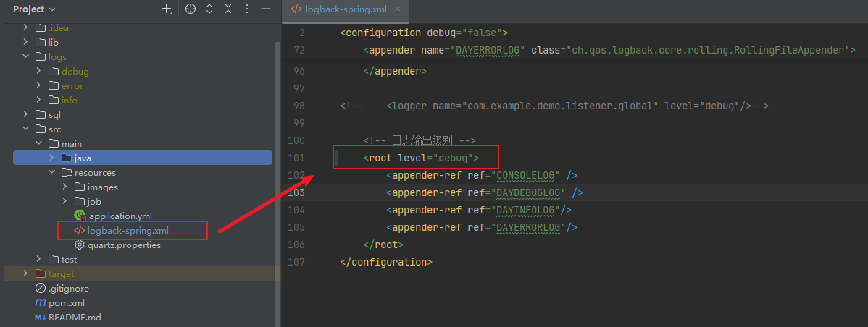
Task: Open application.yml in the project tree
Action: [x=120, y=216]
